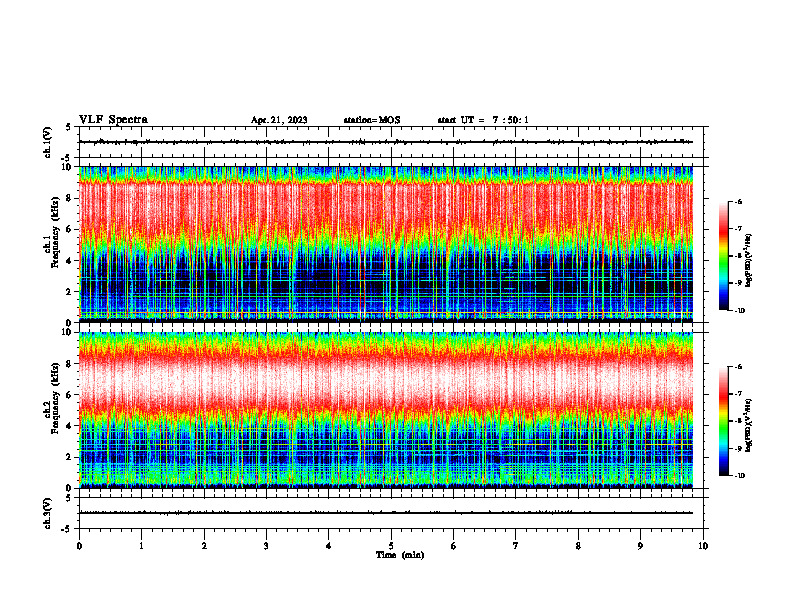Click the "-10" label on ch.1 color bar
The height and width of the screenshot is (612, 792).
coord(740,311)
